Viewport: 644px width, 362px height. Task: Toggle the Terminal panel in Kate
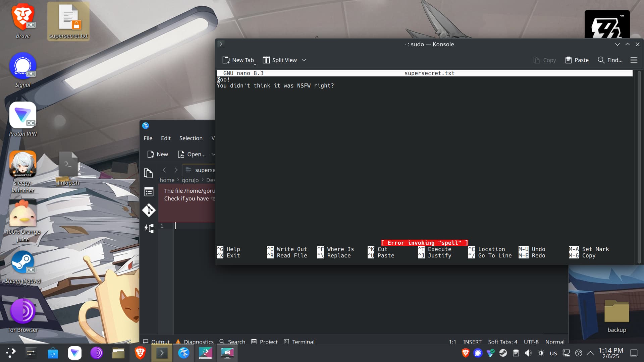[x=299, y=342]
